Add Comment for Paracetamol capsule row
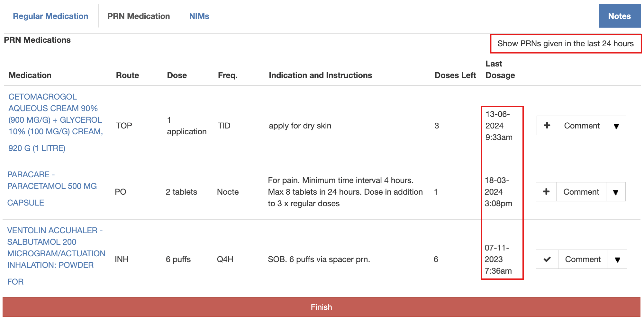Viewport: 644px width, 317px height. click(x=581, y=192)
